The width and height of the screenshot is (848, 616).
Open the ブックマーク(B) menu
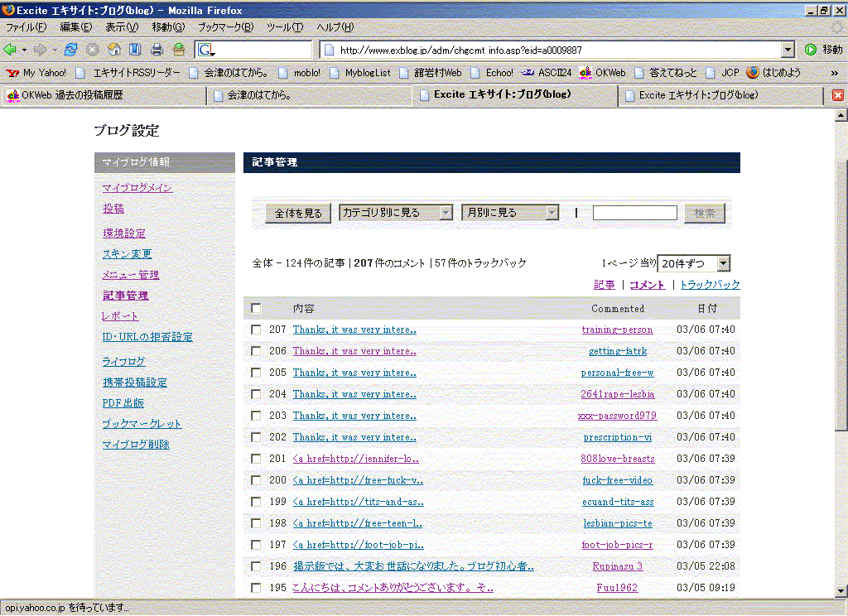point(225,26)
